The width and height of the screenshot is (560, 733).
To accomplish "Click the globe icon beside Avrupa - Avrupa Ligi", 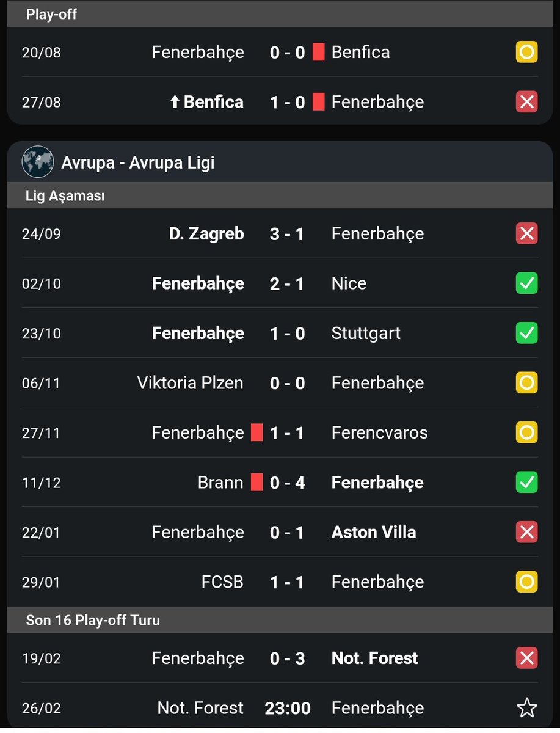I will (x=38, y=162).
